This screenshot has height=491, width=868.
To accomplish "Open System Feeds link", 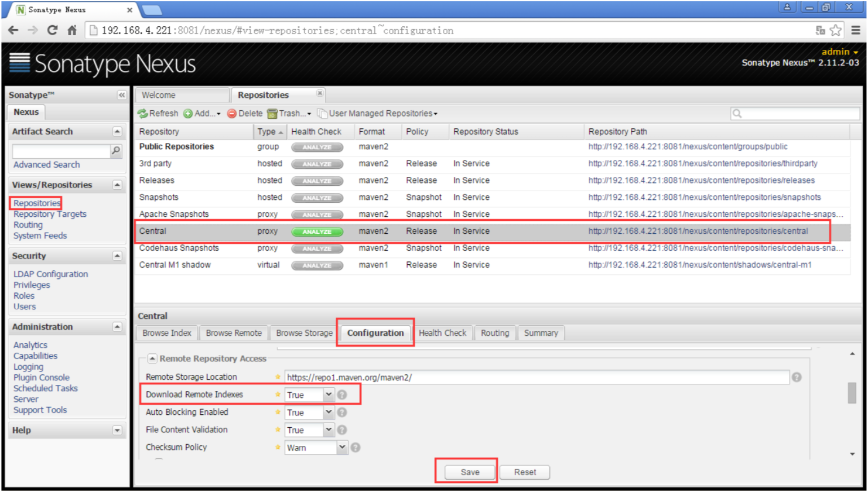I will pyautogui.click(x=40, y=236).
